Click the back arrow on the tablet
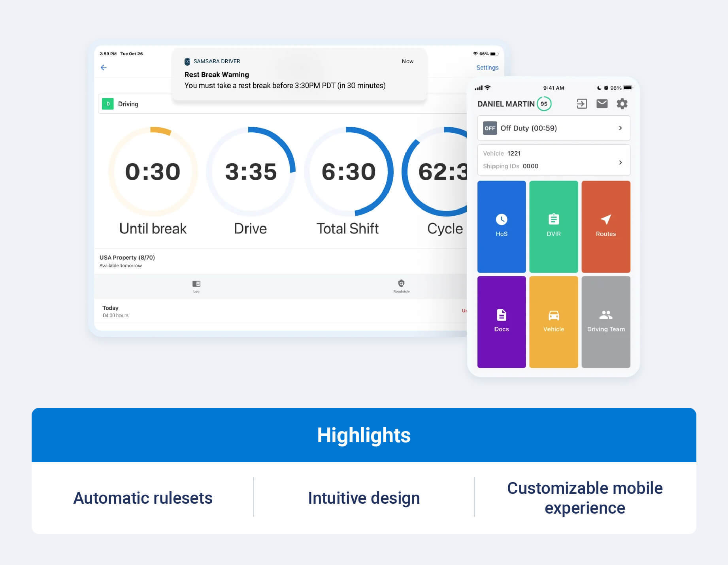This screenshot has height=565, width=728. pos(104,68)
